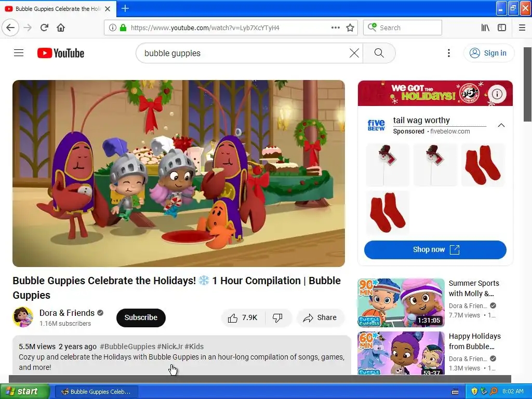Click the first snowman product image in ad
The width and height of the screenshot is (532, 399).
(388, 165)
